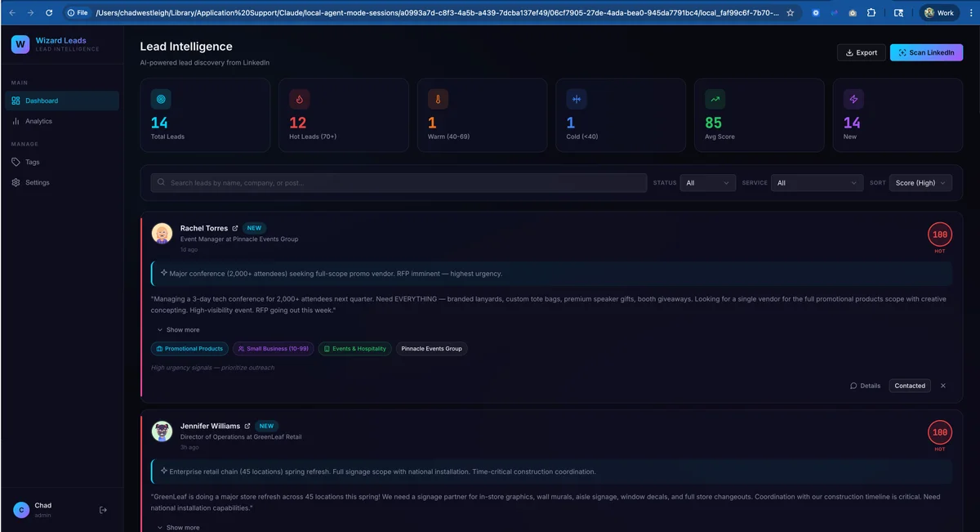Click Jennifer Williams' profile avatar
This screenshot has height=532, width=980.
tap(162, 431)
